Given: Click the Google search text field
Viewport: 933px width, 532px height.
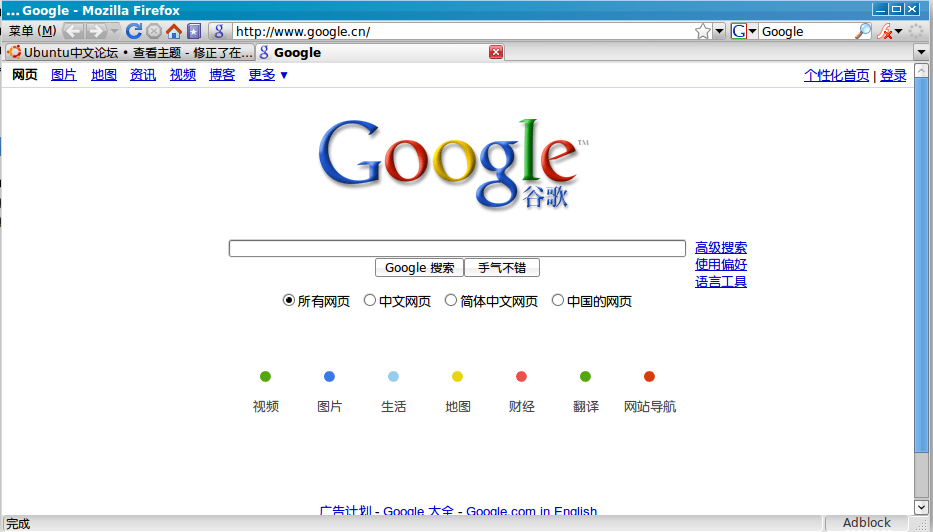Looking at the screenshot, I should 457,248.
